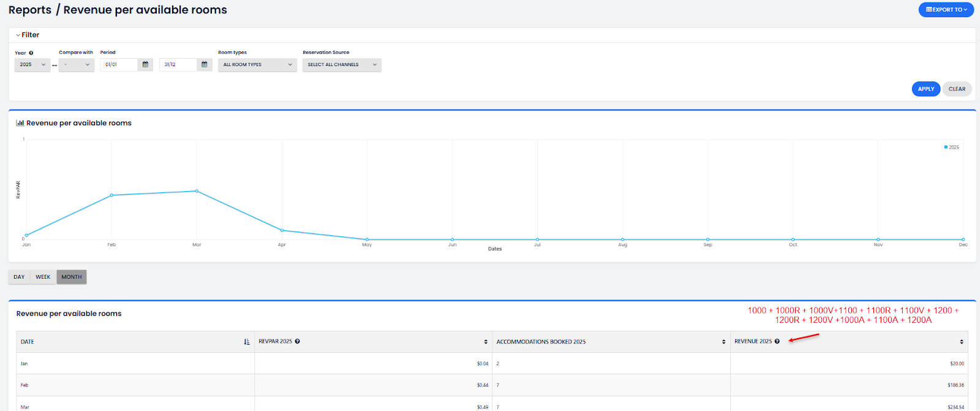This screenshot has width=980, height=411.
Task: Sort by Revenue 2025 column arrows
Action: [x=961, y=342]
